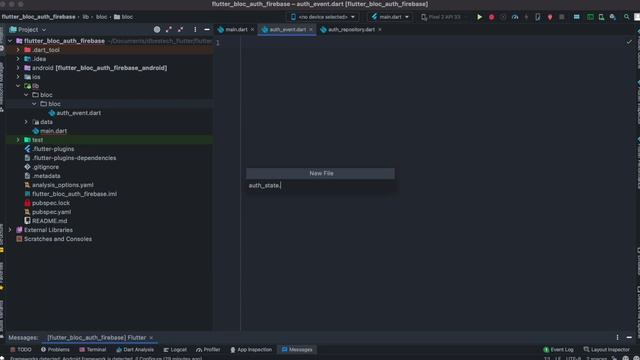
Task: Select analysis_options.yaml file
Action: [x=59, y=185]
